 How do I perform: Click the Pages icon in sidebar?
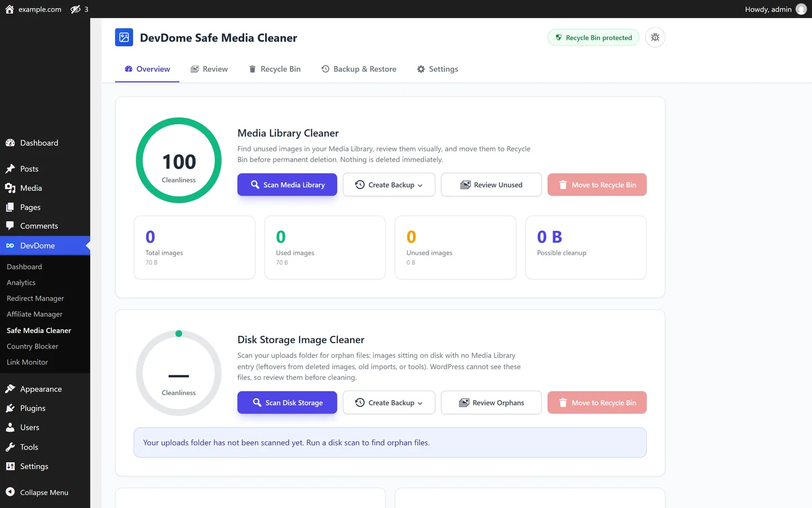point(10,207)
